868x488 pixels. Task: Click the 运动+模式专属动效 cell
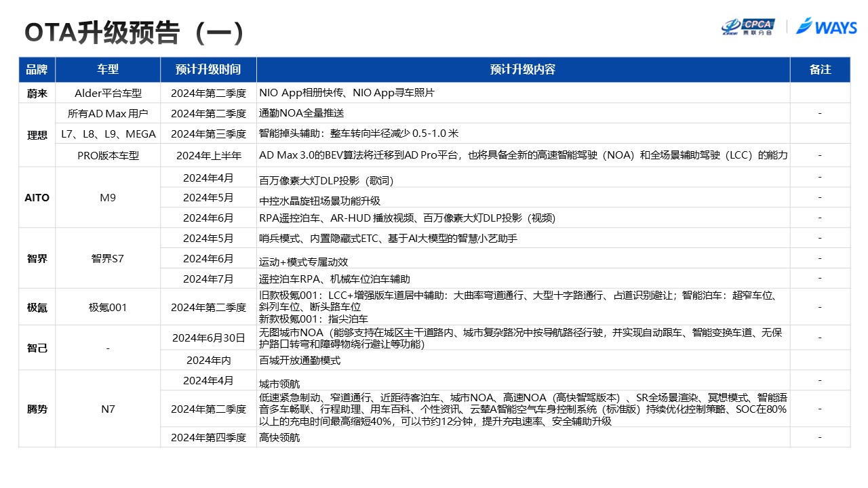pyautogui.click(x=523, y=258)
